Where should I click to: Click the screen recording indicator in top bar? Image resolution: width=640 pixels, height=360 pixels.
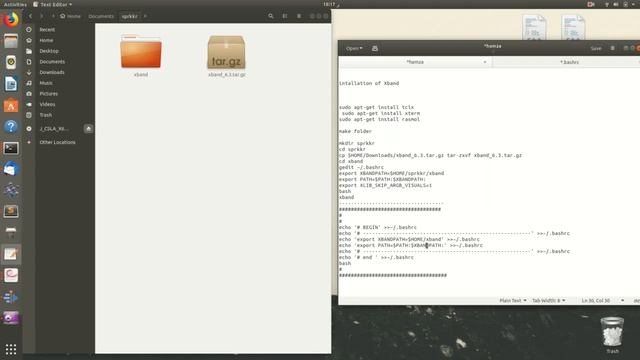(591, 4)
